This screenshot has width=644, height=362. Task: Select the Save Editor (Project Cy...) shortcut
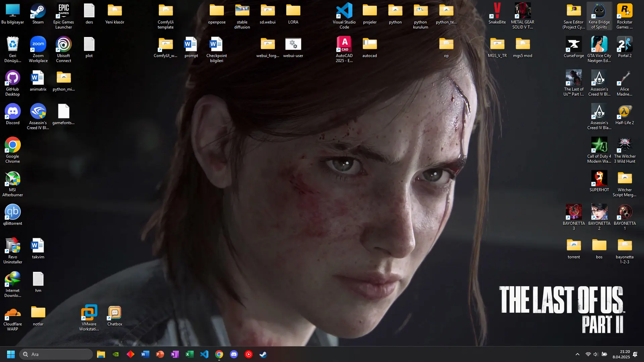pos(574,16)
